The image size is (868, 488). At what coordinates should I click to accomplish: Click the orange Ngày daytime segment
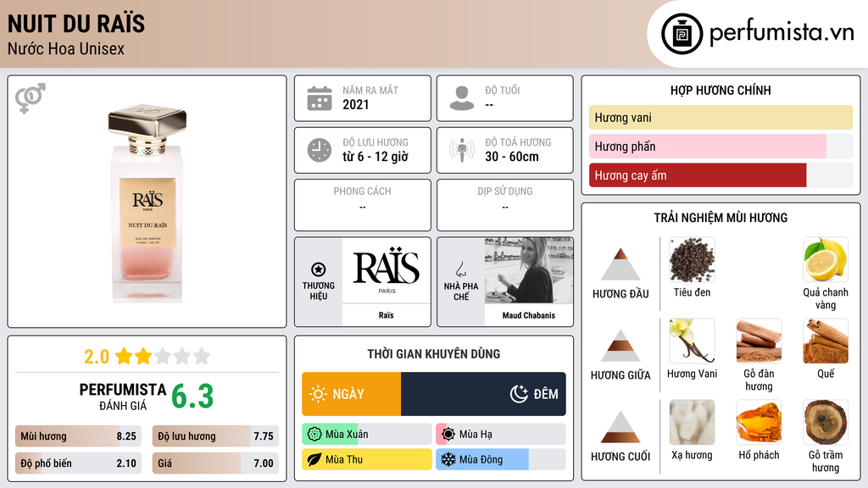[x=352, y=394]
